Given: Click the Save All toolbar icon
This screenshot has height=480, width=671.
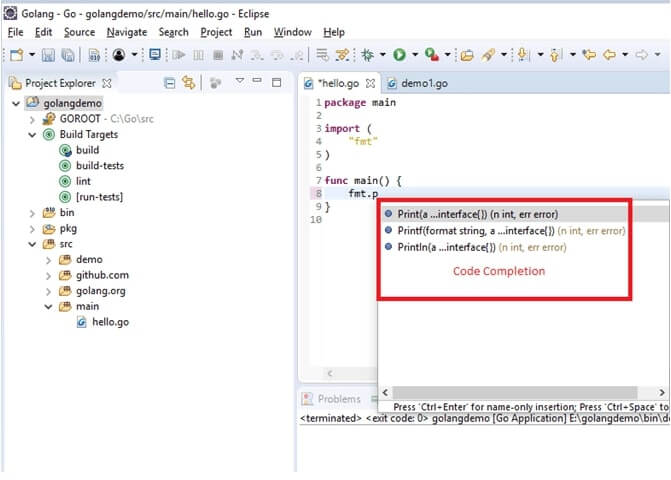Looking at the screenshot, I should (64, 55).
